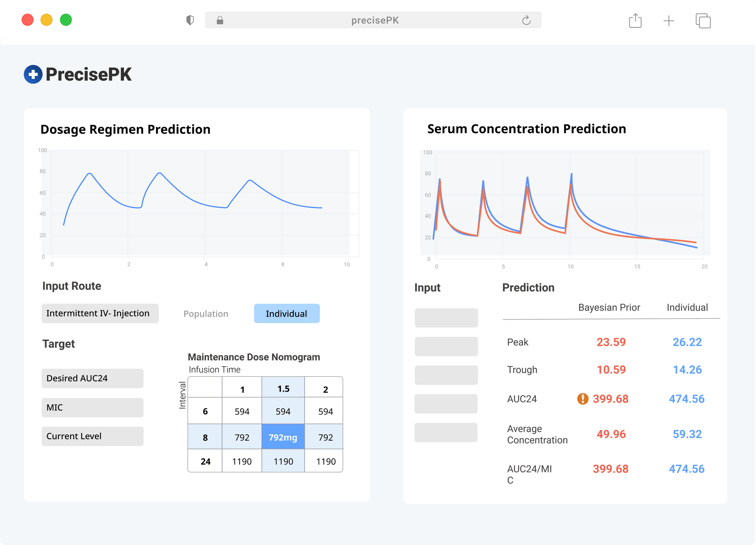Select the highlighted 792mg nomogram cell
Viewport: 756px width, 545px height.
click(x=283, y=437)
